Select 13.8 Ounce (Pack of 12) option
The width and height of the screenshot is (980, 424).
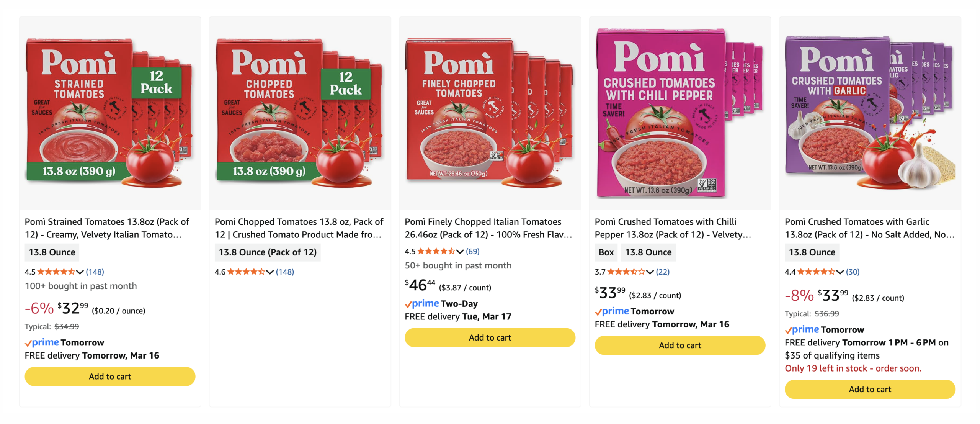[267, 252]
